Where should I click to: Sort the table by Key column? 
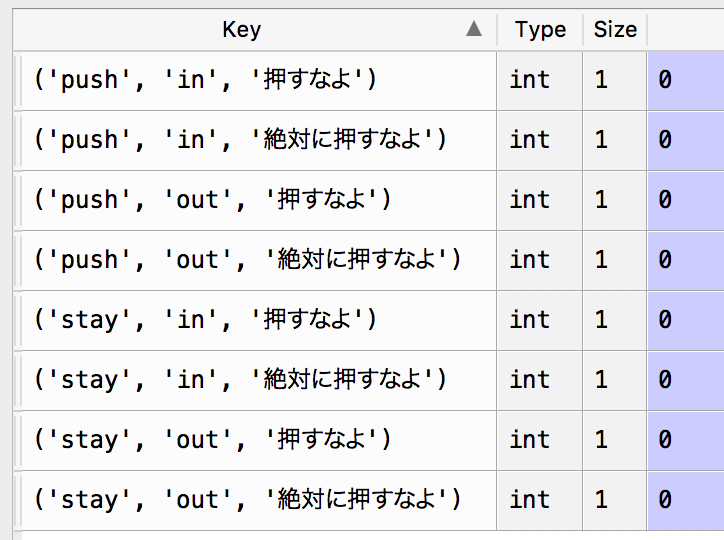click(x=242, y=30)
